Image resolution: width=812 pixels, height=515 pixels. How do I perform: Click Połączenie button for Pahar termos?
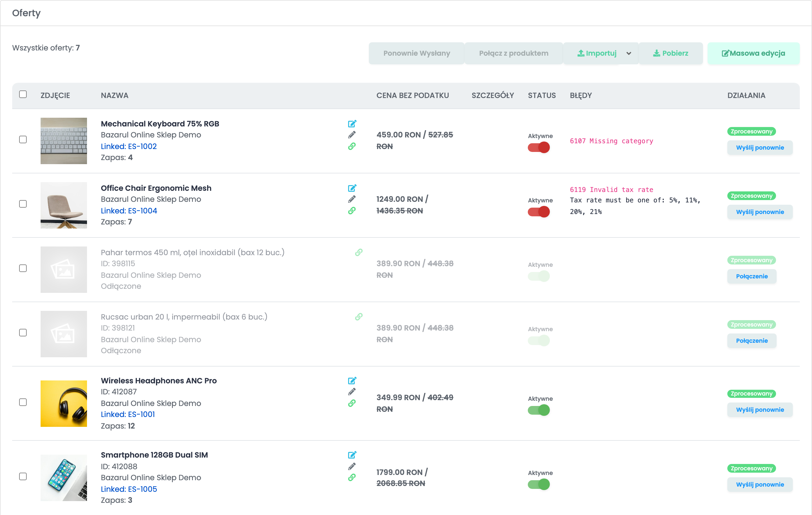click(752, 276)
